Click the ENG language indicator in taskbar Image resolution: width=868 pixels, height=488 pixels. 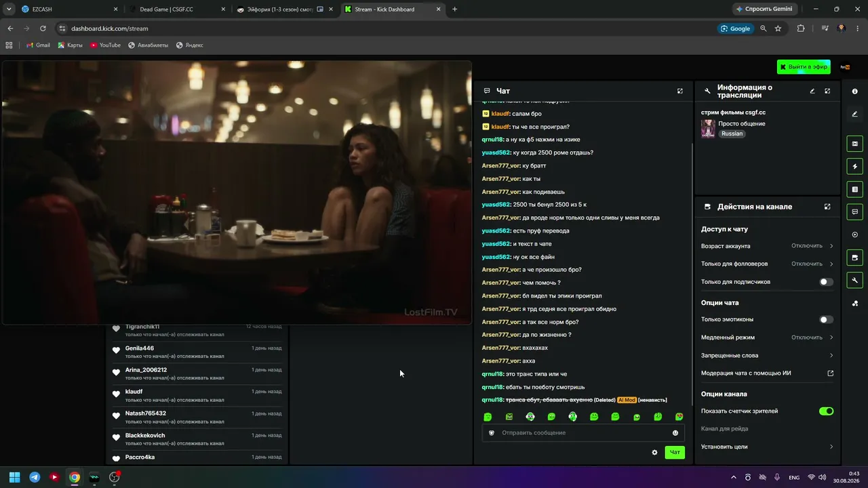(794, 478)
